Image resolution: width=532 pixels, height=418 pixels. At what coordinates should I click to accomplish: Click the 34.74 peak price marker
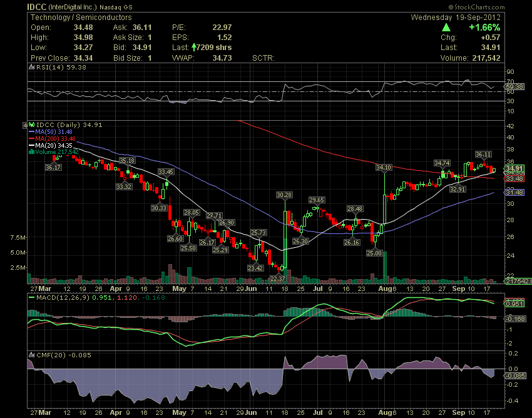pos(442,163)
